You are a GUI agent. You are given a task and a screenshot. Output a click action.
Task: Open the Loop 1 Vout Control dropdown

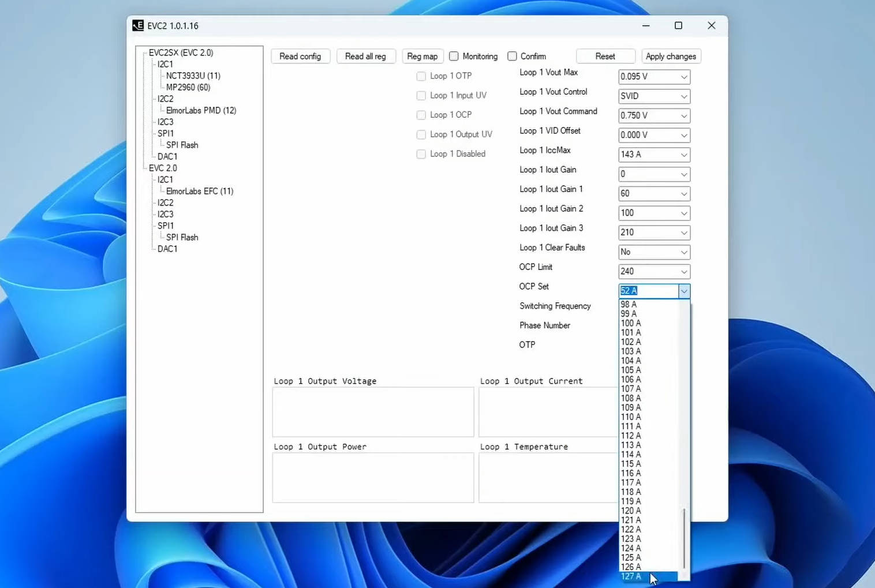pyautogui.click(x=654, y=96)
